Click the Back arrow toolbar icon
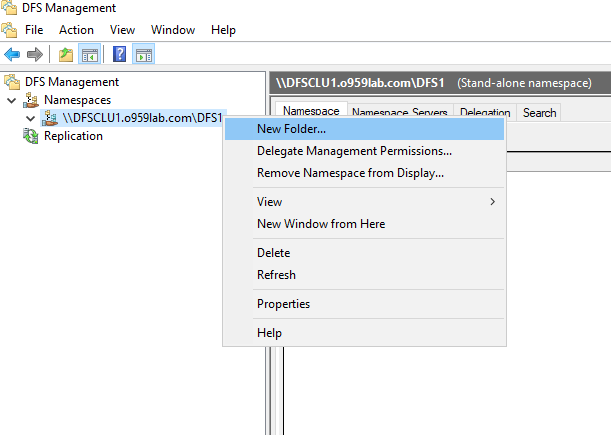The image size is (611, 435). point(12,54)
